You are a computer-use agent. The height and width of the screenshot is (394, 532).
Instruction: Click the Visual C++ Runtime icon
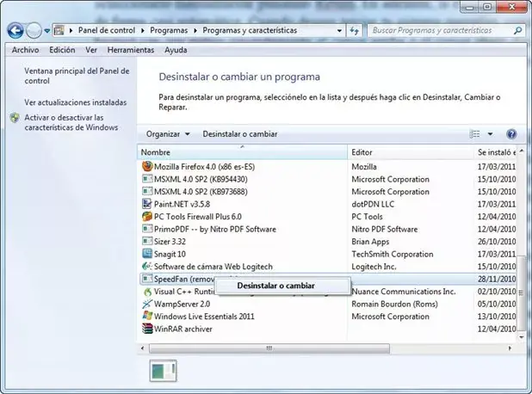pos(147,292)
